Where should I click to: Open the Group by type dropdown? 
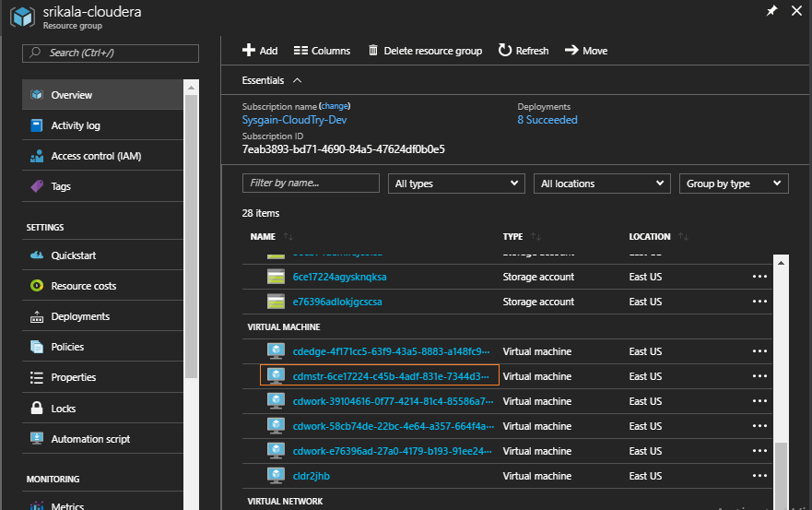pos(734,184)
